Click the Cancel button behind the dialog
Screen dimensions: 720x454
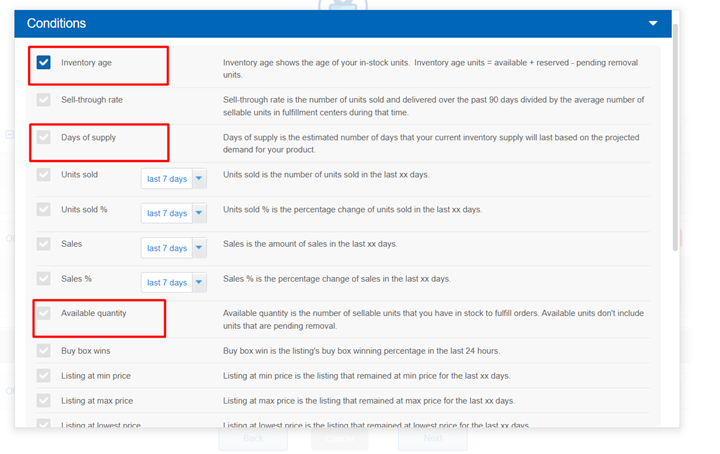coord(340,438)
